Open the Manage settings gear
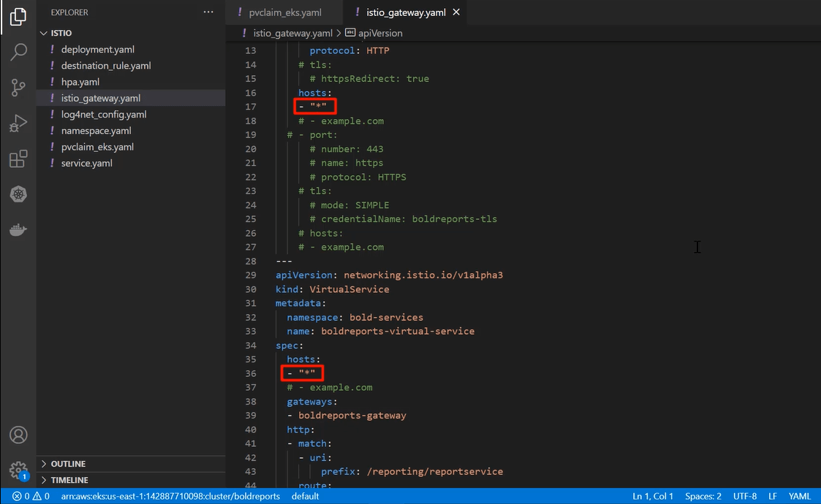The height and width of the screenshot is (504, 821). coord(18,470)
